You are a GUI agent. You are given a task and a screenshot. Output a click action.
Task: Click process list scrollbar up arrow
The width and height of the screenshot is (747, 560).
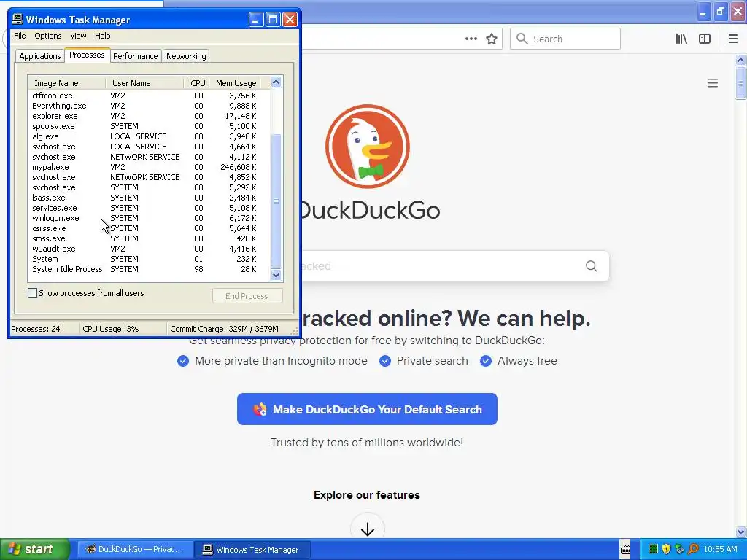[x=276, y=82]
